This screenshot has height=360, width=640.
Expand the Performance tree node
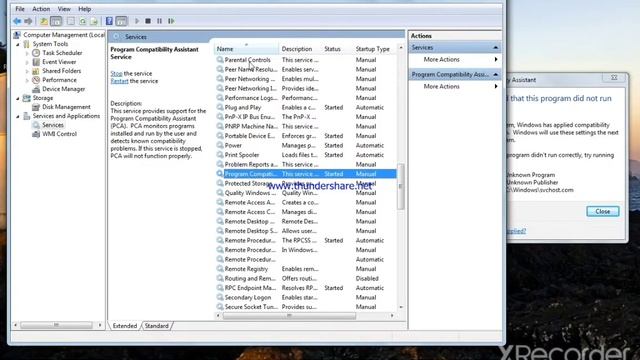point(27,80)
